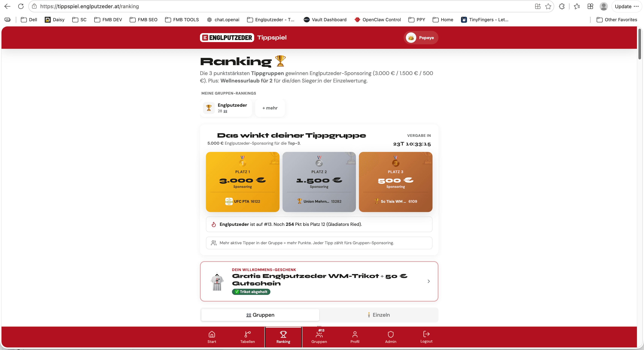Screen dimensions: 644x350
Task: Open Admin in bottom navigation
Action: click(x=391, y=337)
